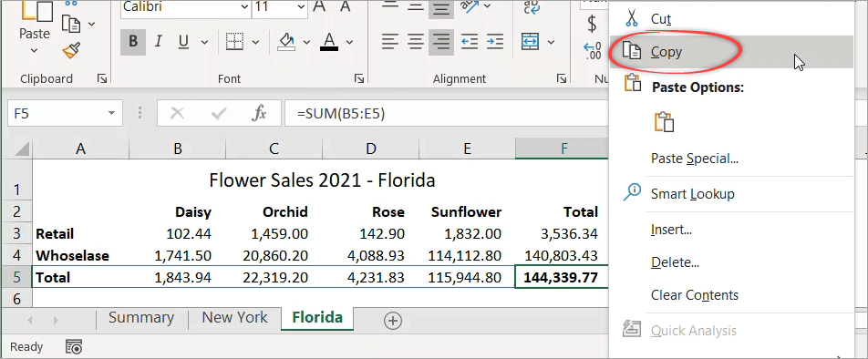Click the macro recording icon in status bar

click(74, 347)
